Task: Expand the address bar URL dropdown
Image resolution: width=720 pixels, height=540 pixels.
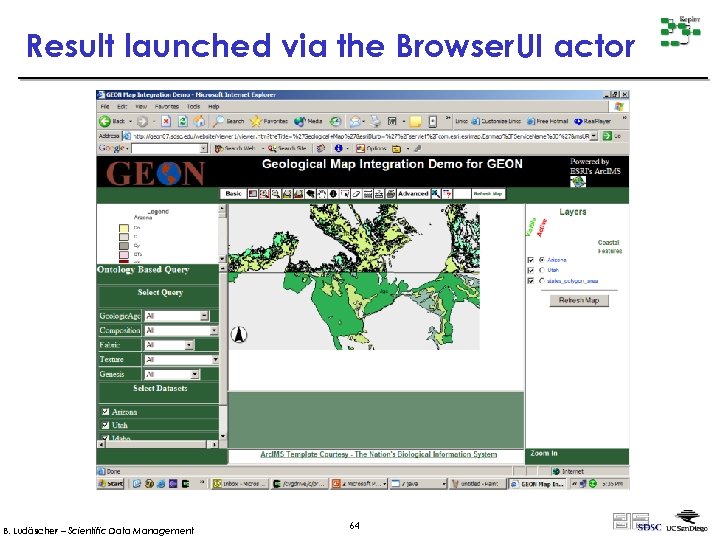Action: coord(594,136)
